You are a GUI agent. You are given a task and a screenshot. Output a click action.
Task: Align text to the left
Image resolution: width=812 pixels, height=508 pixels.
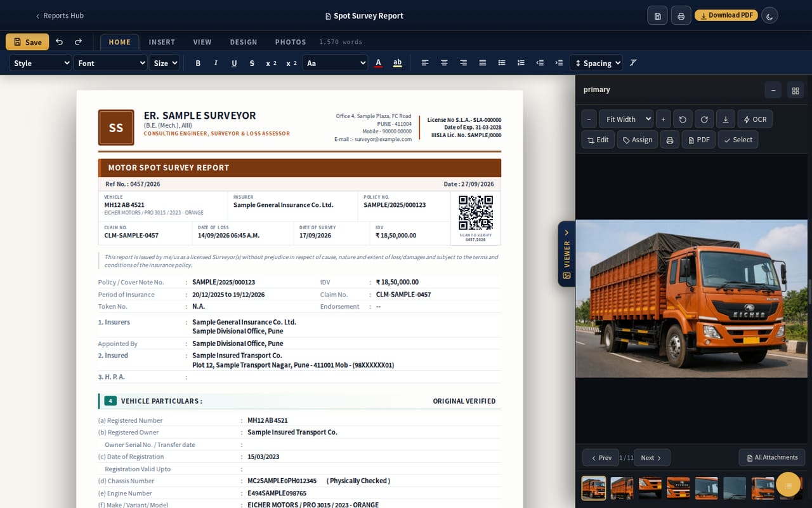pyautogui.click(x=425, y=63)
